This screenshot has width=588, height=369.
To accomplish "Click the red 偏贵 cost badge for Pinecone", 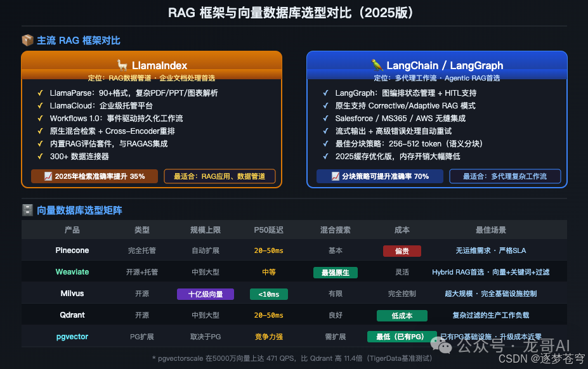I will click(402, 250).
